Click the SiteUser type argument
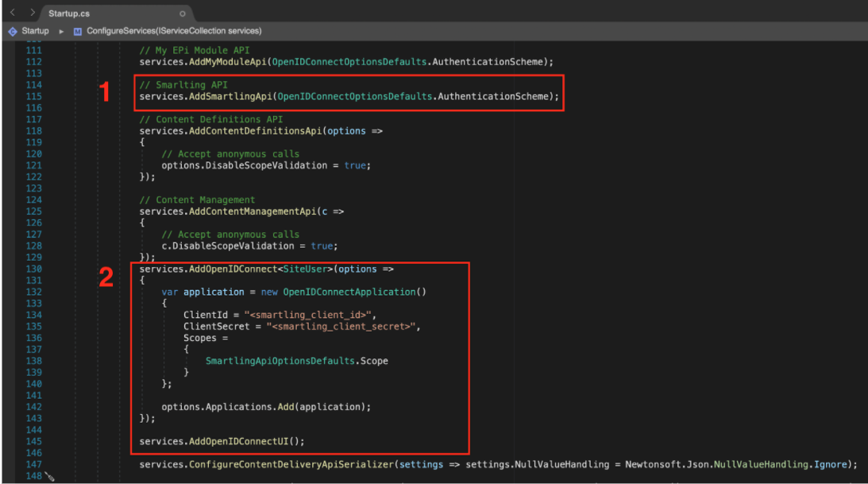 305,269
